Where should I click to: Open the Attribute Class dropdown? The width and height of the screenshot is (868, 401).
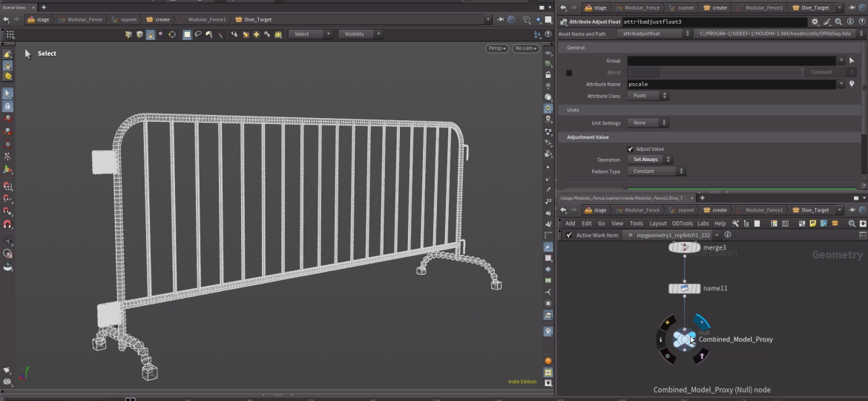coord(648,96)
